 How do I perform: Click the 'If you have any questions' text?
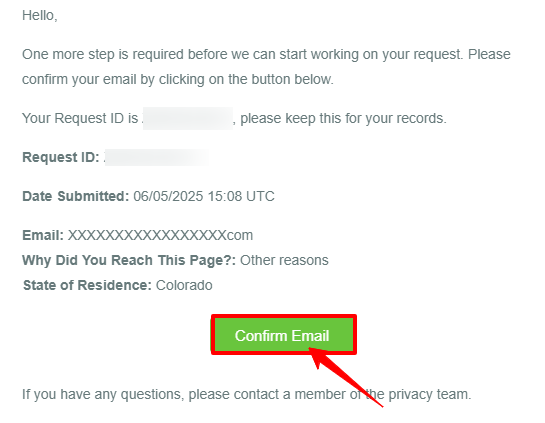pos(103,394)
